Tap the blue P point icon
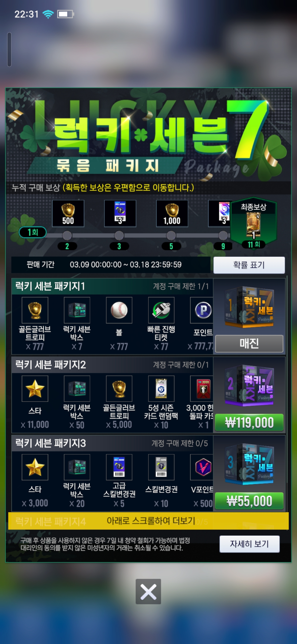The width and height of the screenshot is (297, 644). tap(202, 310)
